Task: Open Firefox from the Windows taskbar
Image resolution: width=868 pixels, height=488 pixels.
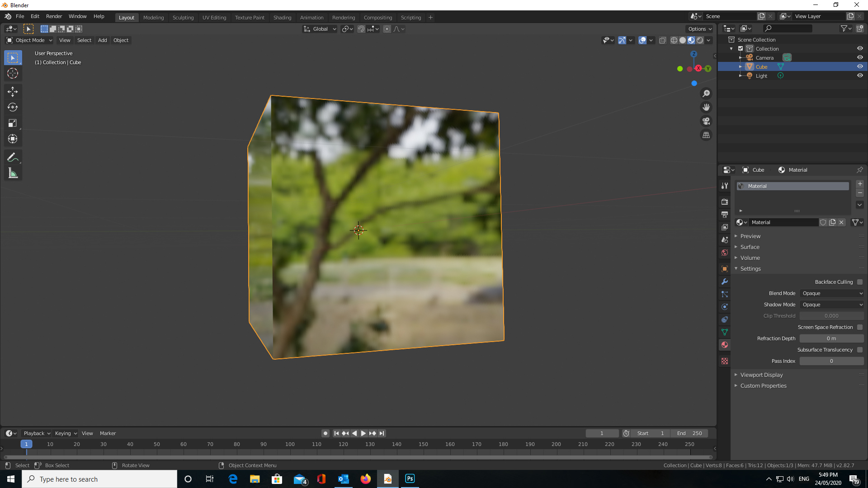Action: (366, 479)
